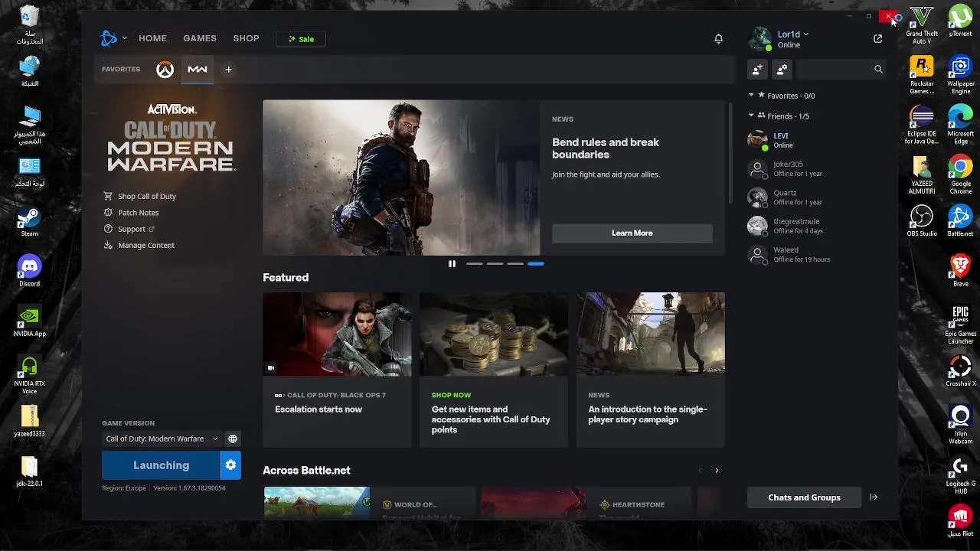The image size is (980, 551).
Task: Open the notifications bell
Action: coord(718,38)
